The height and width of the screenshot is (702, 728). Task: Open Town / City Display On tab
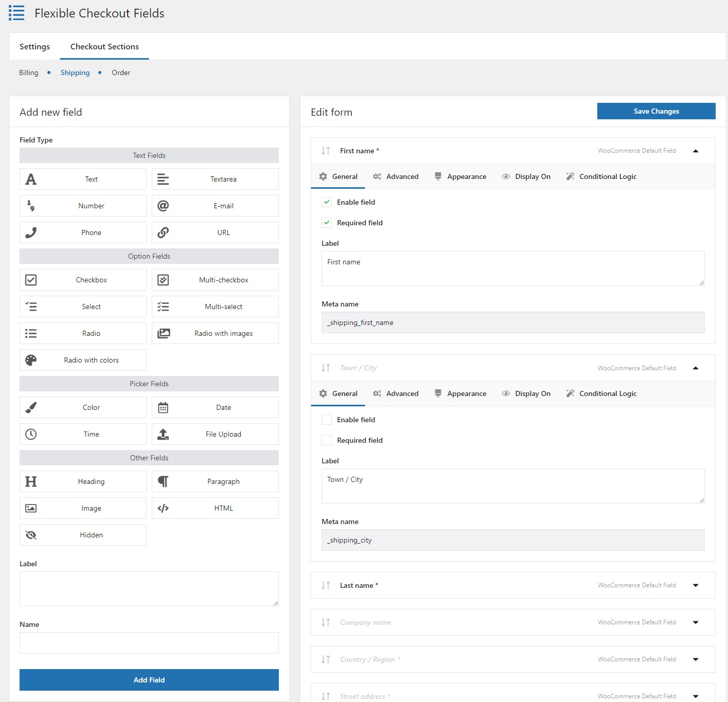[x=526, y=393]
